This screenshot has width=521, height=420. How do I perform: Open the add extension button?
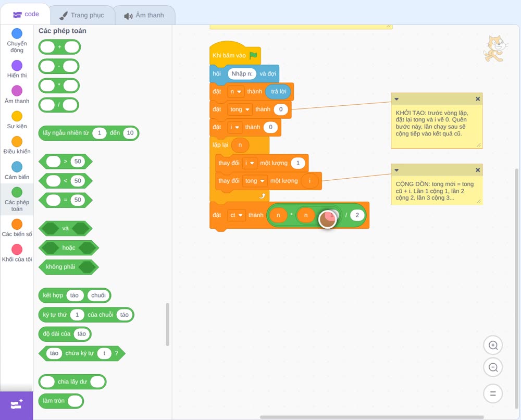(x=16, y=405)
